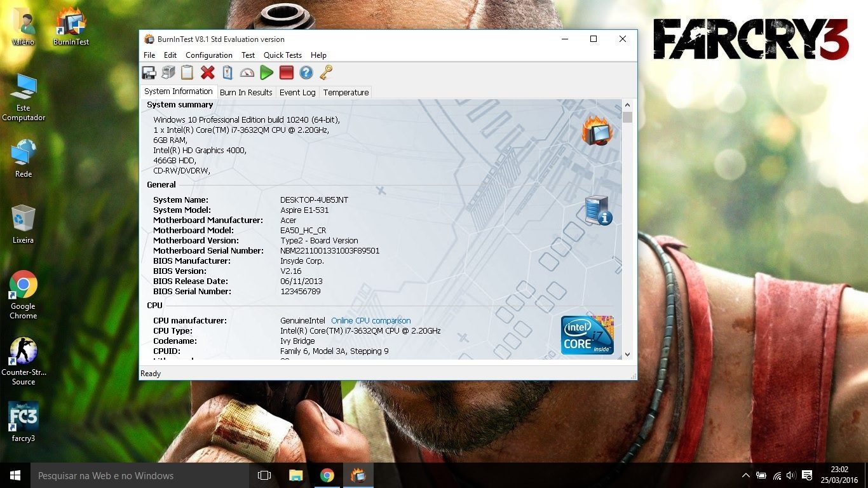Click the vertical scrollbar thumb in BurnInTest
Image resolution: width=868 pixels, height=488 pixels.
coord(628,118)
